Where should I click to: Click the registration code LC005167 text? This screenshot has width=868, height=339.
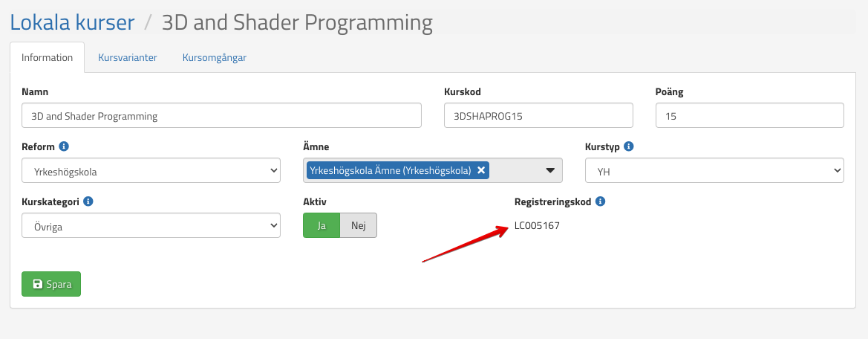pyautogui.click(x=537, y=225)
